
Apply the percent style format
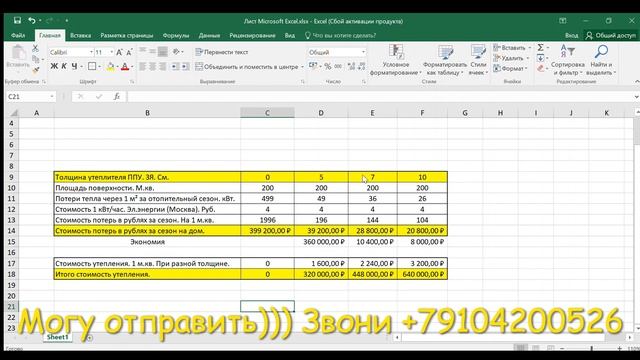[x=327, y=66]
